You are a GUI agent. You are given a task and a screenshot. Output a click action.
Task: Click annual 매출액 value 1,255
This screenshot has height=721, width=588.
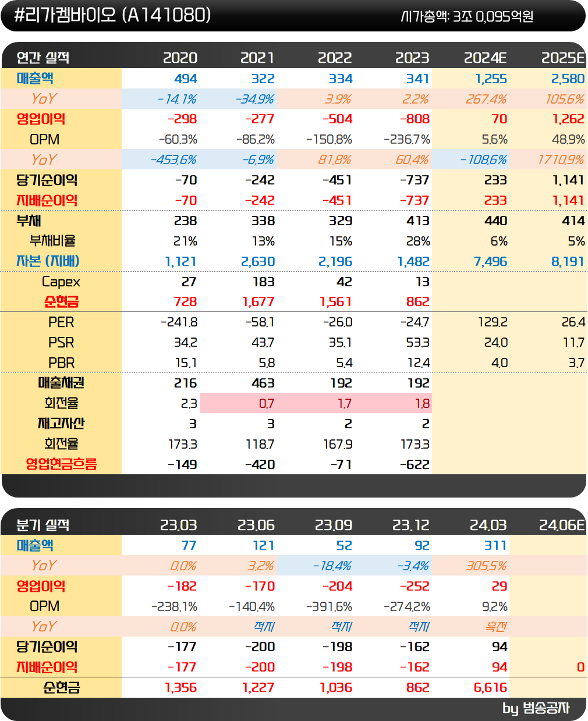(x=491, y=79)
